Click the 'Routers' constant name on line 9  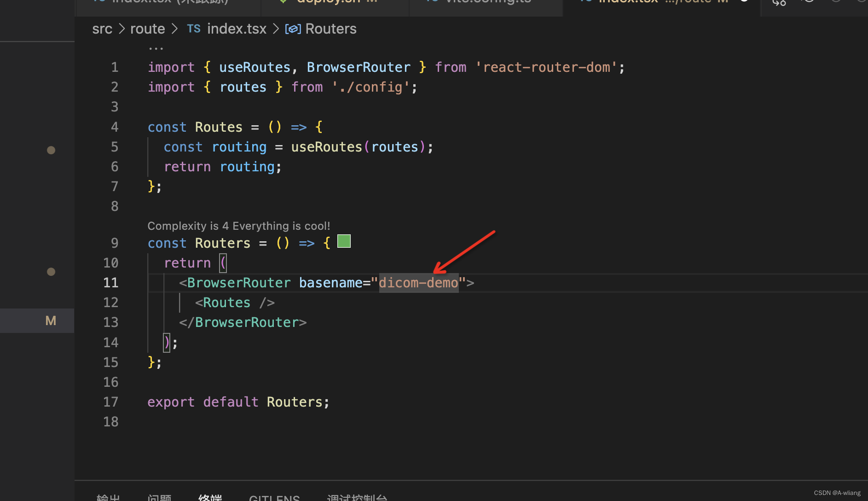[223, 243]
